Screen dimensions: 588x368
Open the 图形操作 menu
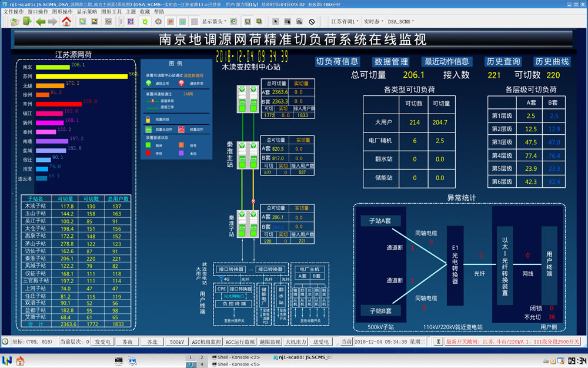pyautogui.click(x=62, y=12)
